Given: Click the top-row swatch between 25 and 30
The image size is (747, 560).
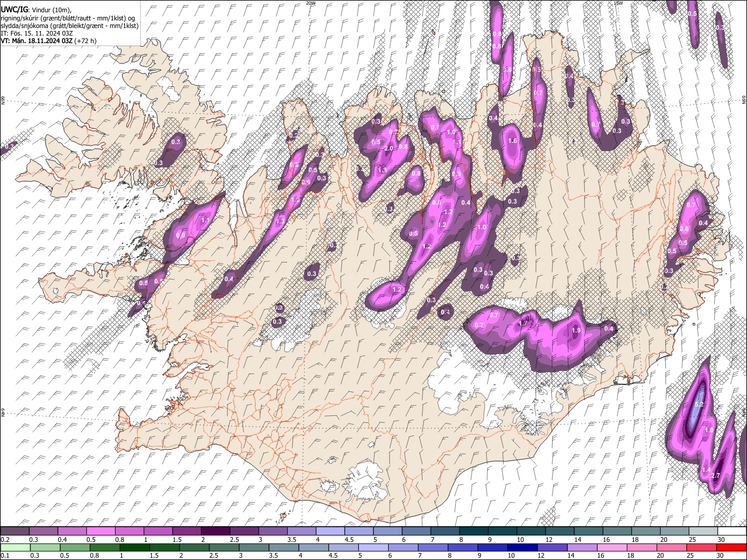Looking at the screenshot, I should click(704, 531).
